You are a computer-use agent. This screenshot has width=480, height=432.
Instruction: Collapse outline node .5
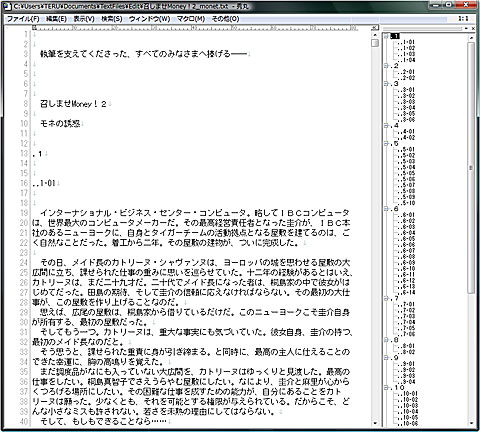386,144
